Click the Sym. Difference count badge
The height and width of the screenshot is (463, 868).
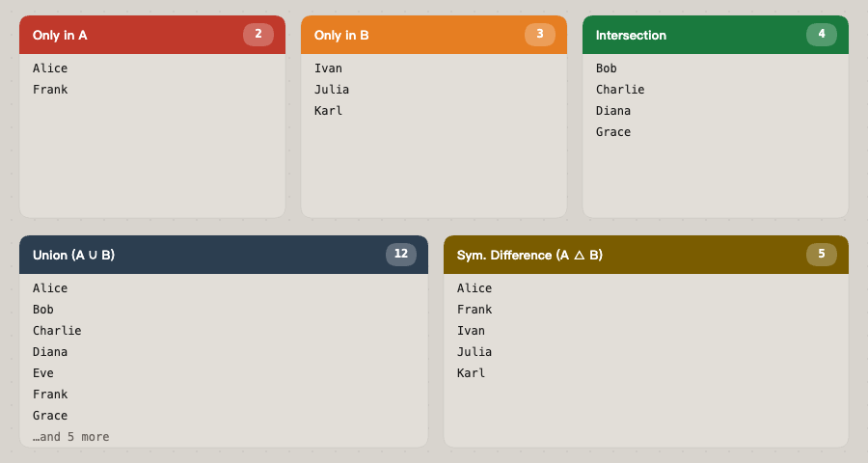[822, 255]
